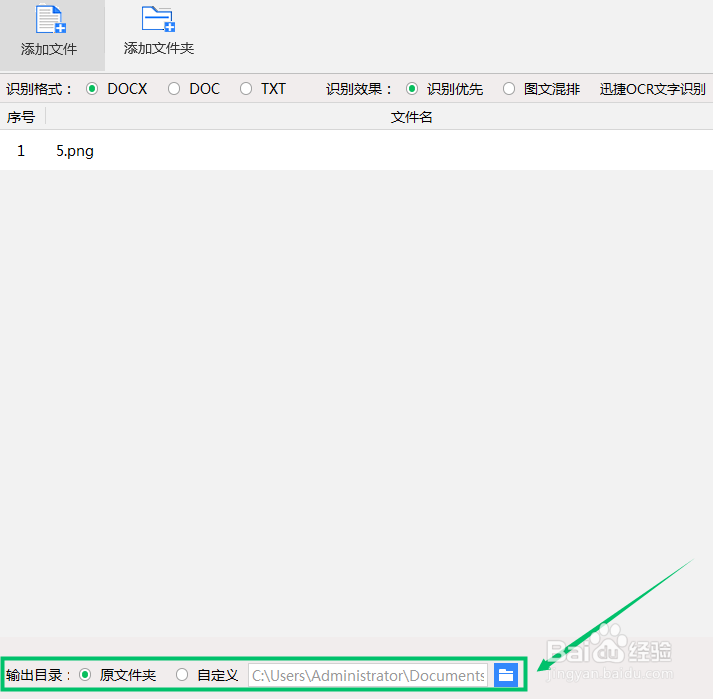Viewport: 713px width, 699px height.
Task: Click the 添加文件夹 (add folder) icon
Action: pyautogui.click(x=158, y=19)
